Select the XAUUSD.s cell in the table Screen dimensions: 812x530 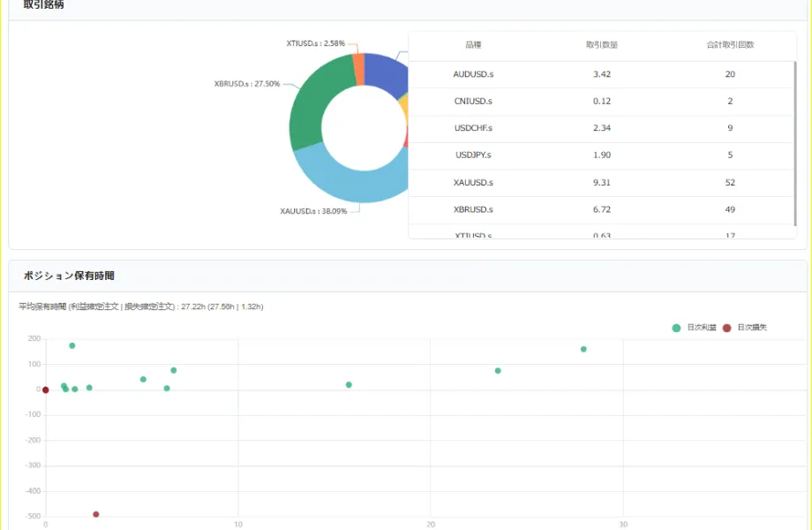pyautogui.click(x=473, y=182)
